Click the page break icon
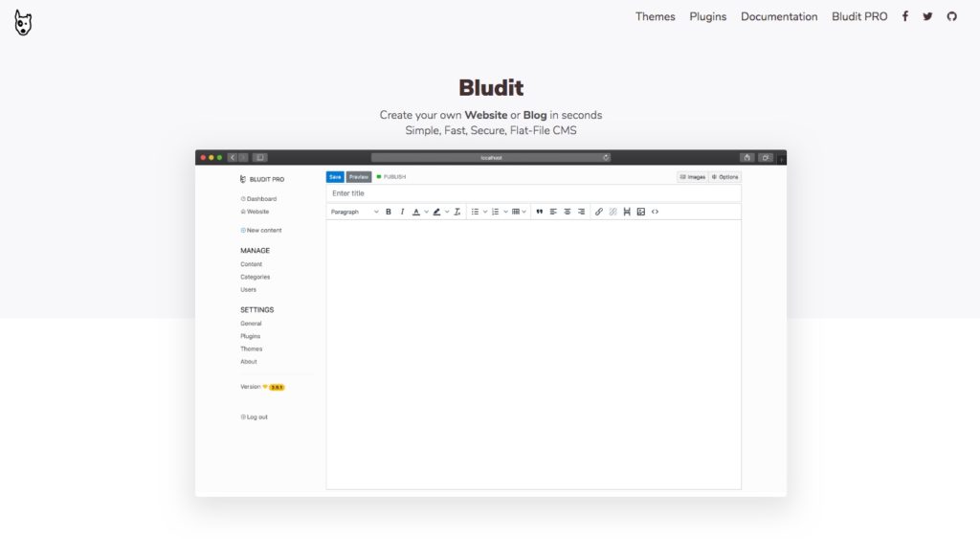980x539 pixels. [x=627, y=212]
